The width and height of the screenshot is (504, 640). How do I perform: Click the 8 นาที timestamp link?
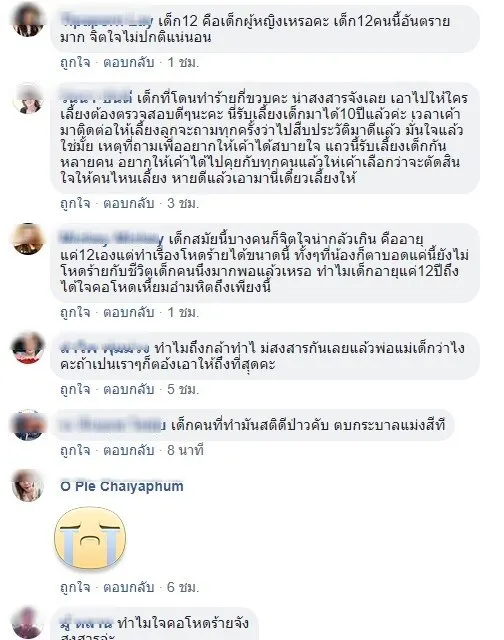[x=185, y=450]
